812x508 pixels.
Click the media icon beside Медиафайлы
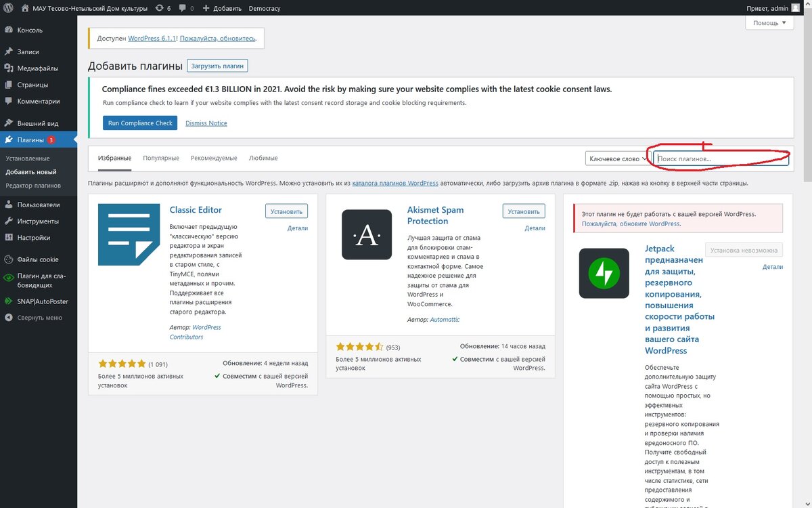pyautogui.click(x=9, y=68)
